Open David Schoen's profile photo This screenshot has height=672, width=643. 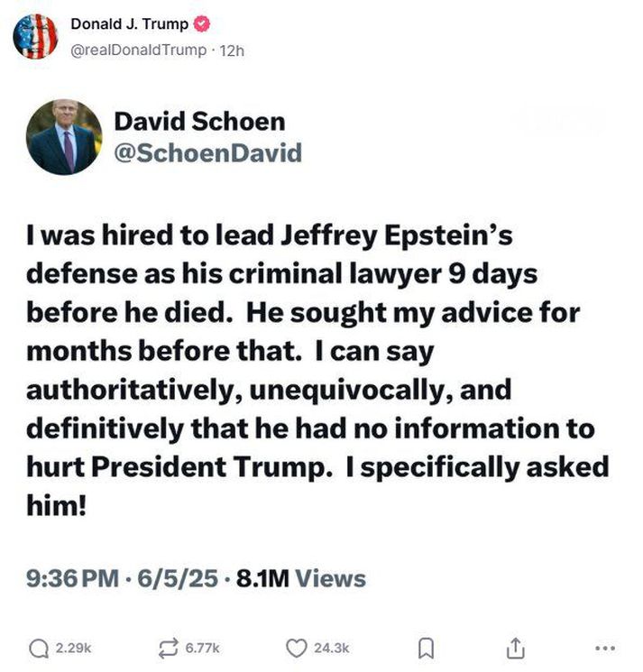pos(64,137)
